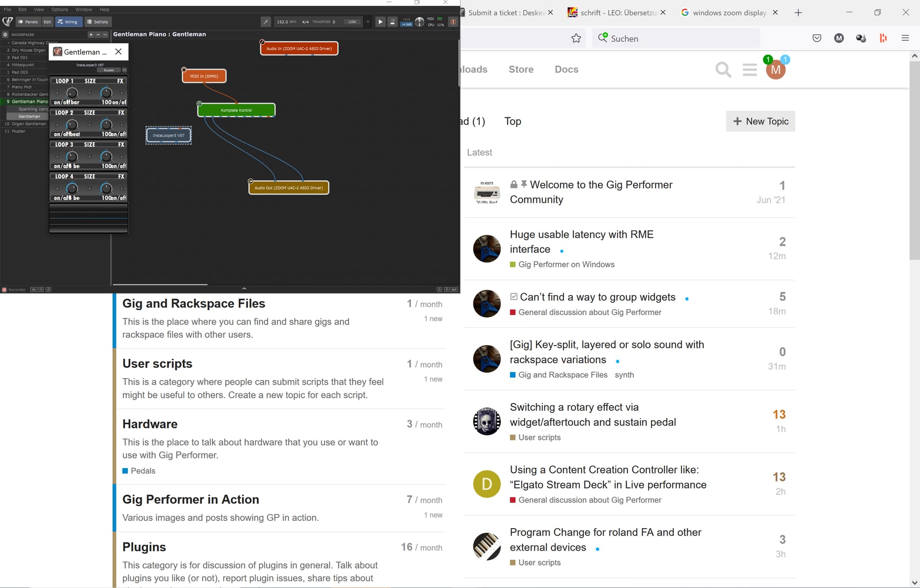Click the red panic alert icon
Screen dimensions: 920x588
click(453, 22)
